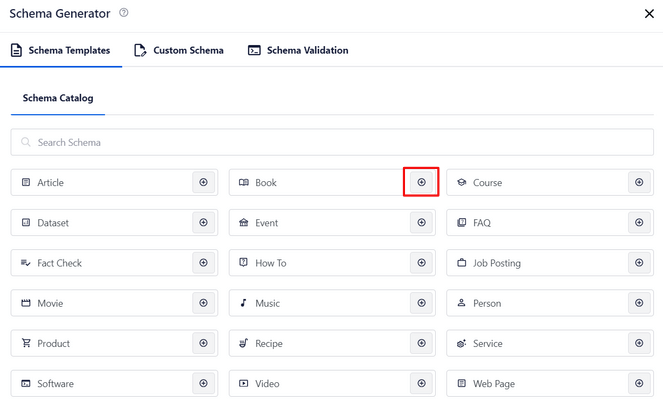This screenshot has width=663, height=408.
Task: Click the How To schema label
Action: [x=271, y=263]
